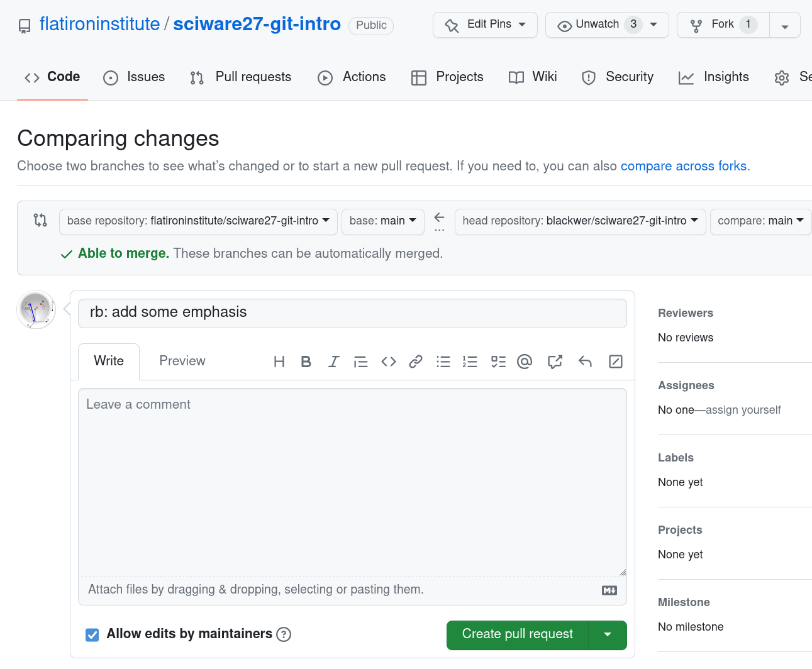Expand the Fork options arrow
Viewport: 812px width, 669px height.
[785, 26]
